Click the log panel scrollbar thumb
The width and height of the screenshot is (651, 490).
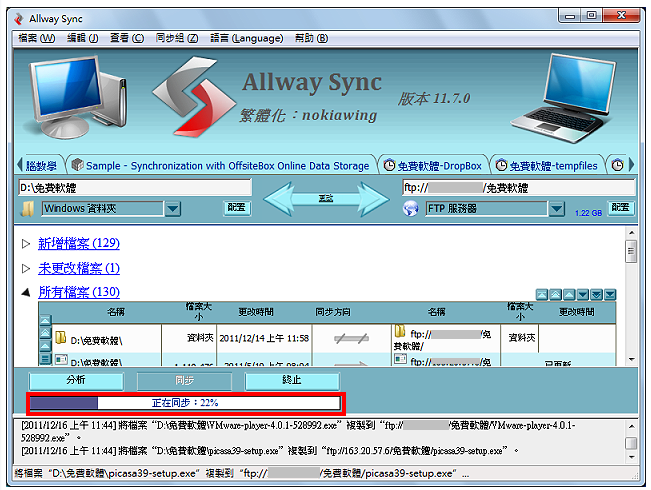click(631, 443)
